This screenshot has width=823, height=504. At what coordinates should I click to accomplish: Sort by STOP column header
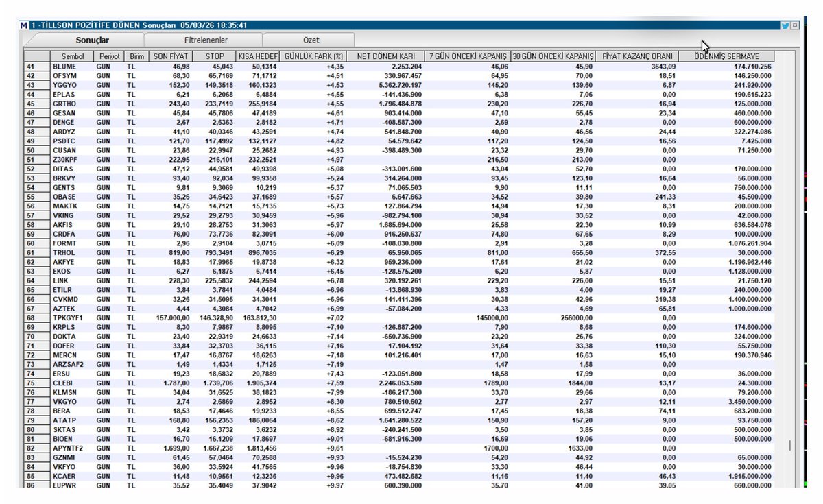coord(214,56)
